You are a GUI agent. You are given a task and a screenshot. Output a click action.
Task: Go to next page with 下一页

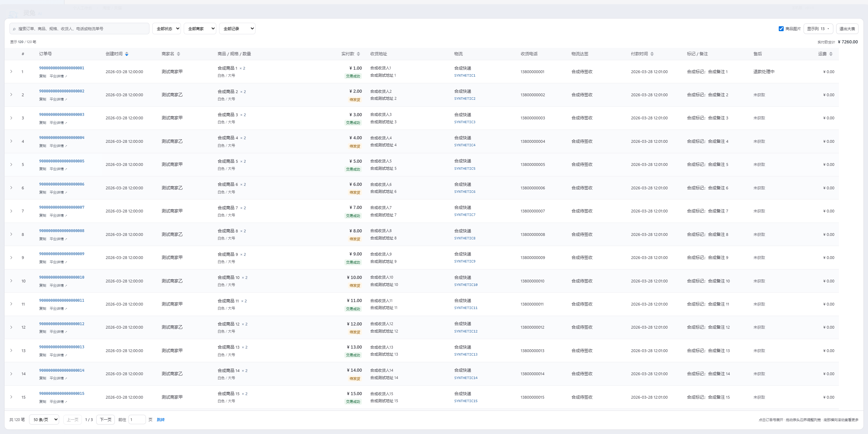(x=105, y=420)
